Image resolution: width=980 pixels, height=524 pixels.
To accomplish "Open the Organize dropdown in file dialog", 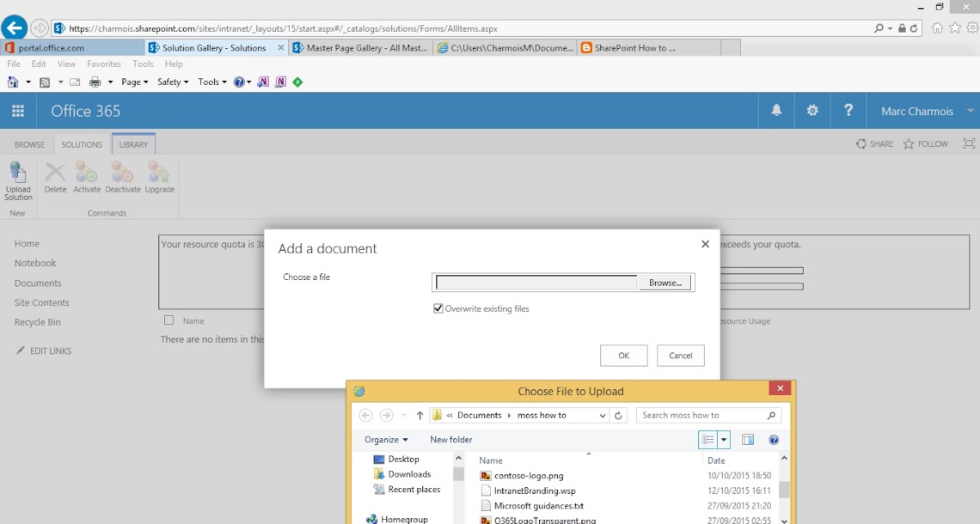I will (386, 440).
